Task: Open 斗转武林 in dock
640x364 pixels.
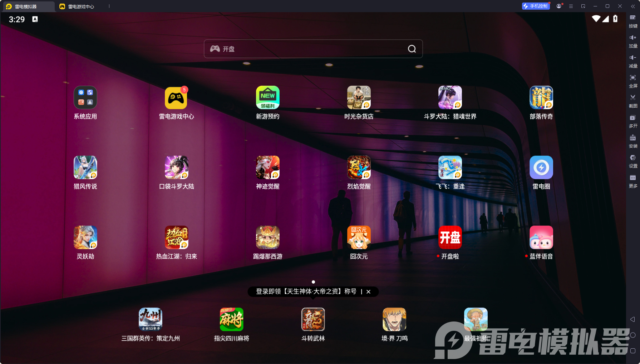Action: click(x=313, y=319)
